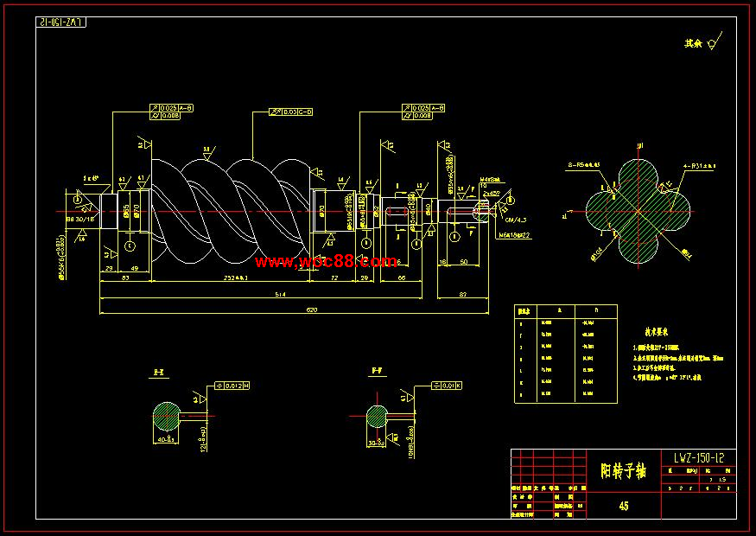Select the 4-R31 radius annotation
The width and height of the screenshot is (756, 536).
(699, 167)
